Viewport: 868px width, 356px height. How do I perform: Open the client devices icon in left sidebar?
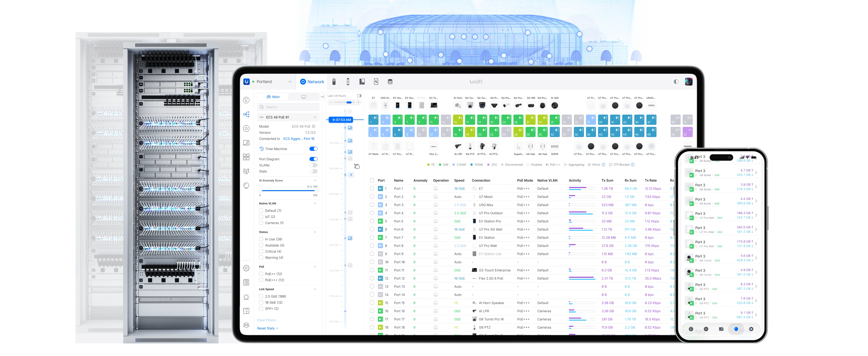pos(246,143)
